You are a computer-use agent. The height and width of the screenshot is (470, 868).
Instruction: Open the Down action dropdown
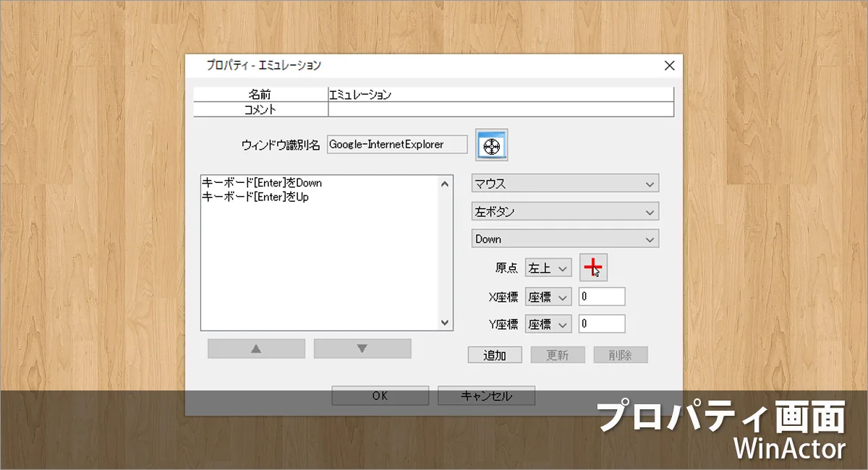point(565,239)
